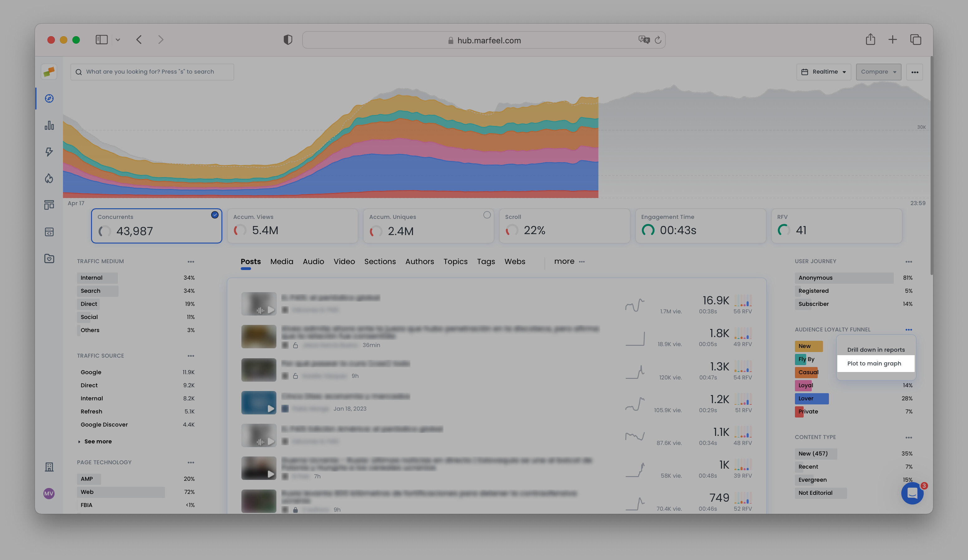Image resolution: width=968 pixels, height=560 pixels.
Task: Select the compass Explore icon in sidebar
Action: click(49, 98)
